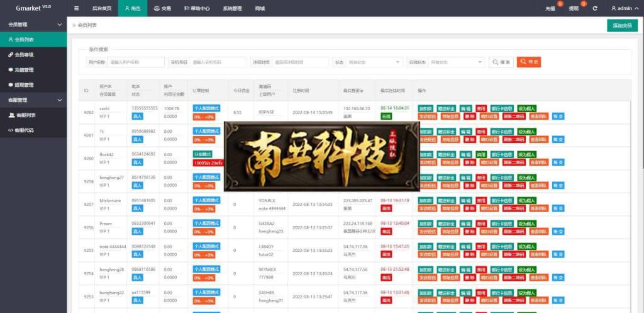Open 客服列表 in the sidebar
644x313 pixels.
click(33, 115)
